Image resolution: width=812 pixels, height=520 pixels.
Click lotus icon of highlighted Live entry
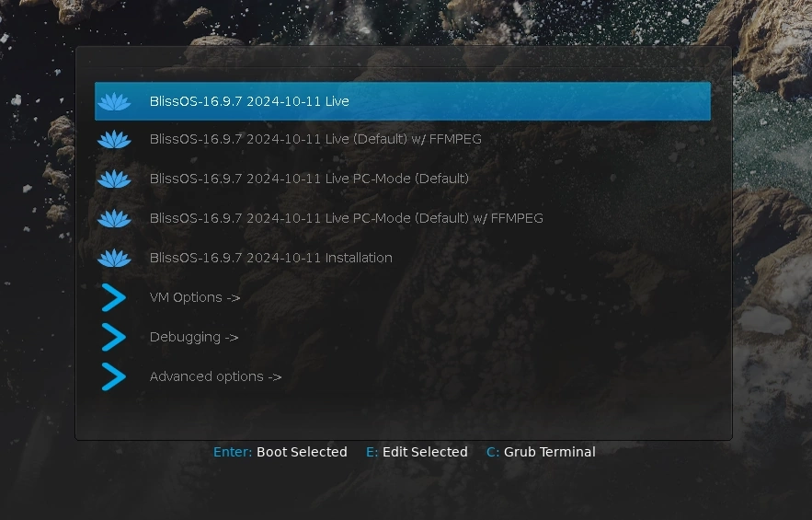[114, 101]
